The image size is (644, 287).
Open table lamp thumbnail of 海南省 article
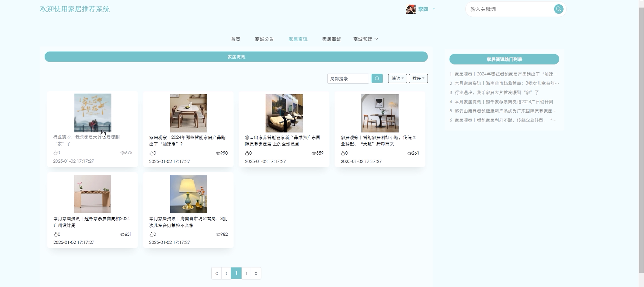tap(189, 194)
